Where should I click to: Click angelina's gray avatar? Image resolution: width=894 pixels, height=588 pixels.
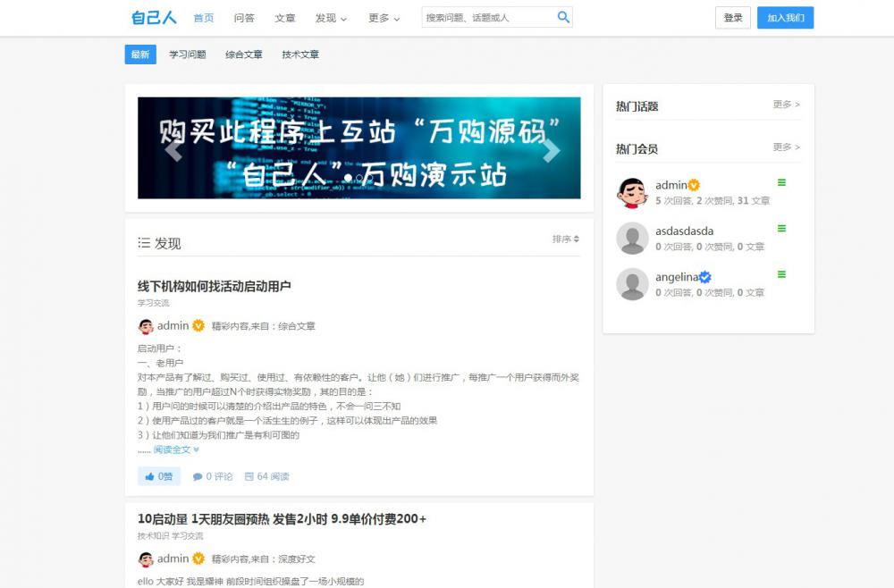click(632, 284)
